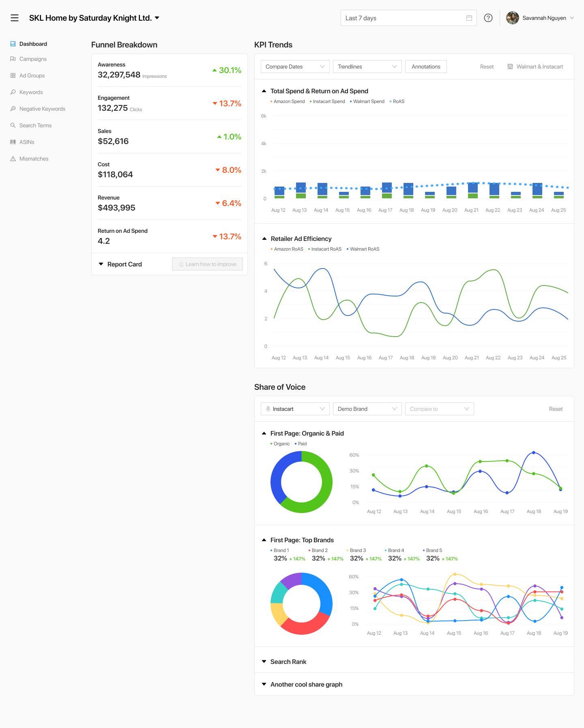Click the Annotations button
Image resolution: width=584 pixels, height=728 pixels.
[426, 67]
